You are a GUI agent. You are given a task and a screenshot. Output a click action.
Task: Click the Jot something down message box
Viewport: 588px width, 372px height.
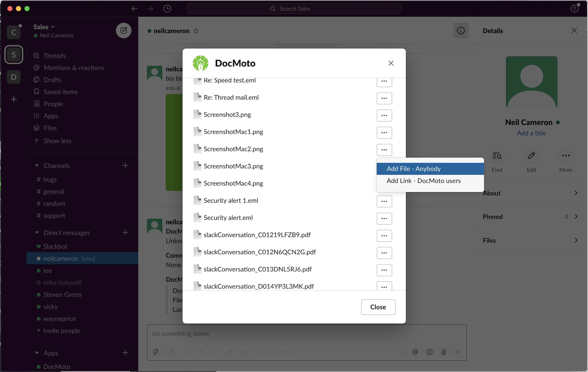tap(306, 334)
